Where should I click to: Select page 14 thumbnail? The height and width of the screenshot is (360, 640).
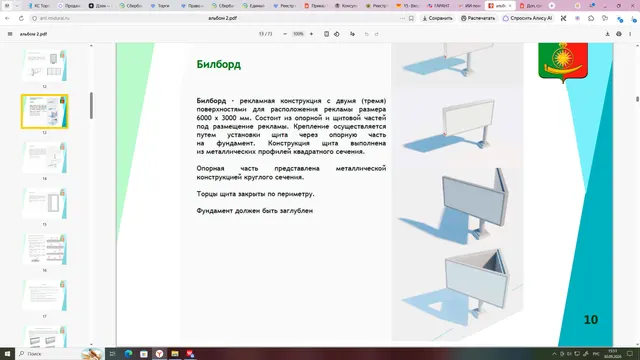click(x=44, y=158)
